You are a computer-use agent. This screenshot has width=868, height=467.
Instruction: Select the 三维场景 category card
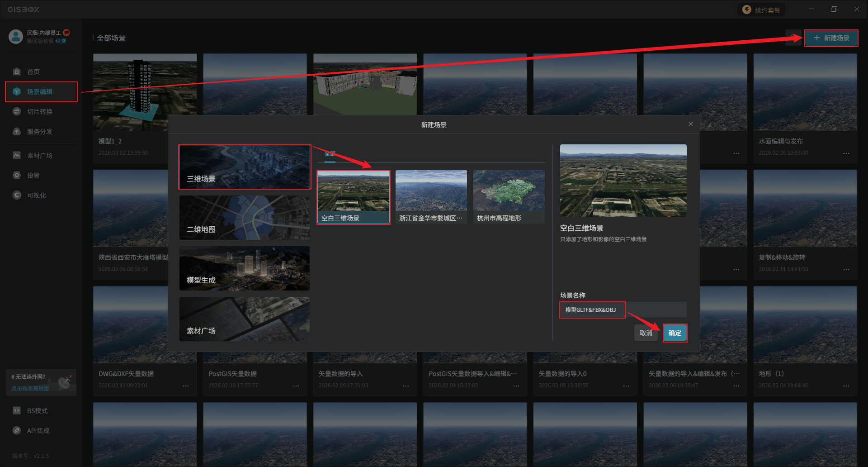tap(245, 167)
